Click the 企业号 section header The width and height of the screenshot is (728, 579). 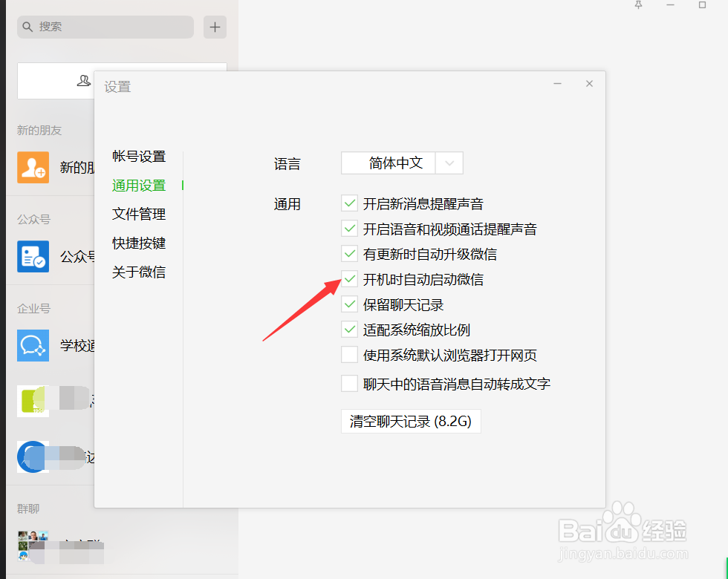click(34, 309)
